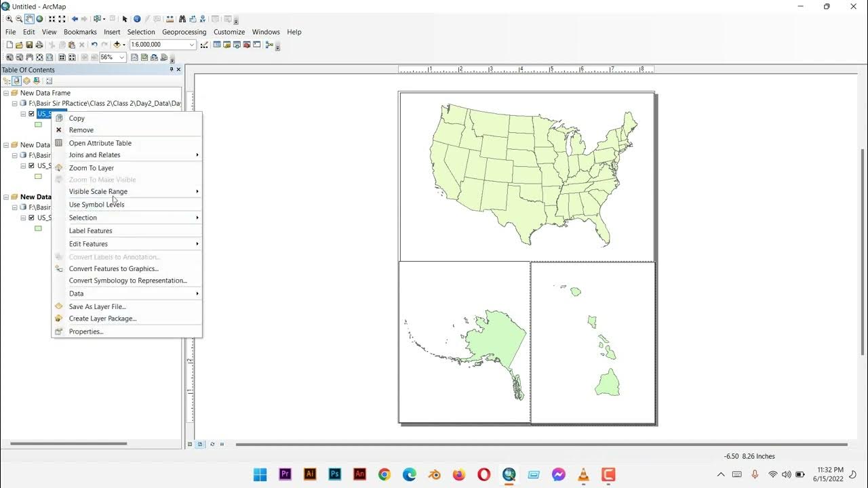
Task: Open the map scale 1:6,000,000 dropdown
Action: [192, 45]
